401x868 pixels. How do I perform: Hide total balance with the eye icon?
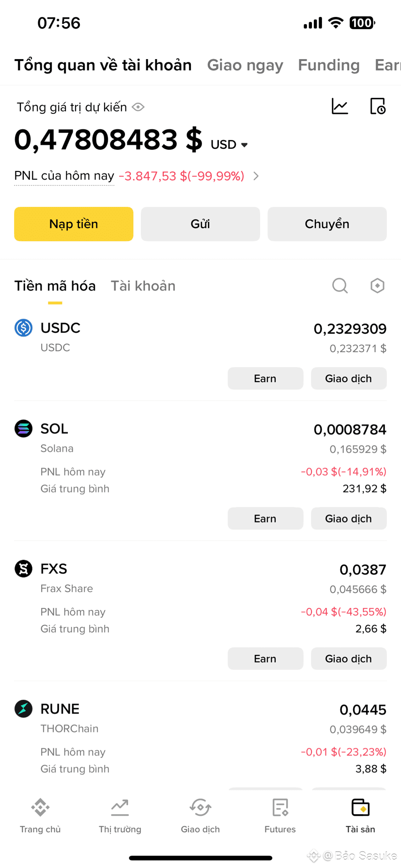(x=138, y=107)
